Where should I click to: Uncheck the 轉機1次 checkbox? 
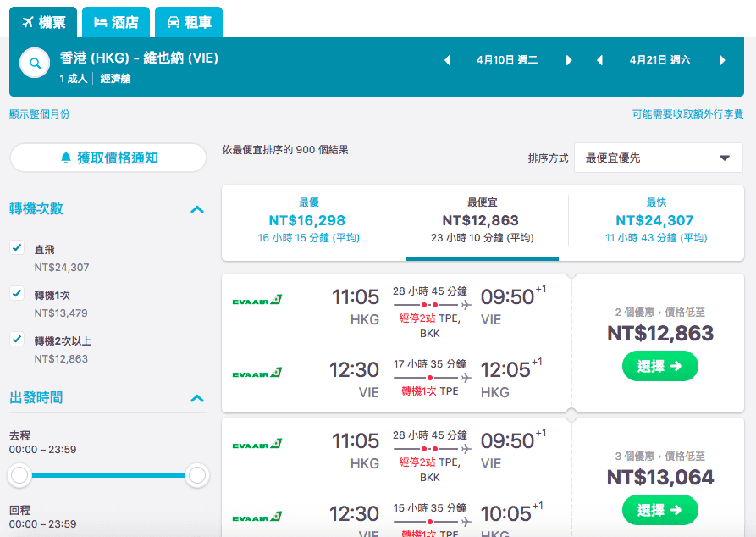17,293
